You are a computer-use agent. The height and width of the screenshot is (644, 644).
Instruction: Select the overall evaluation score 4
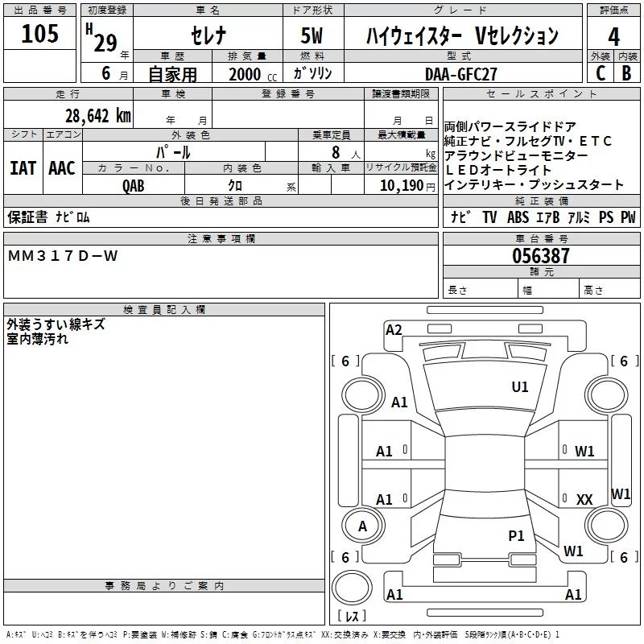pyautogui.click(x=613, y=37)
